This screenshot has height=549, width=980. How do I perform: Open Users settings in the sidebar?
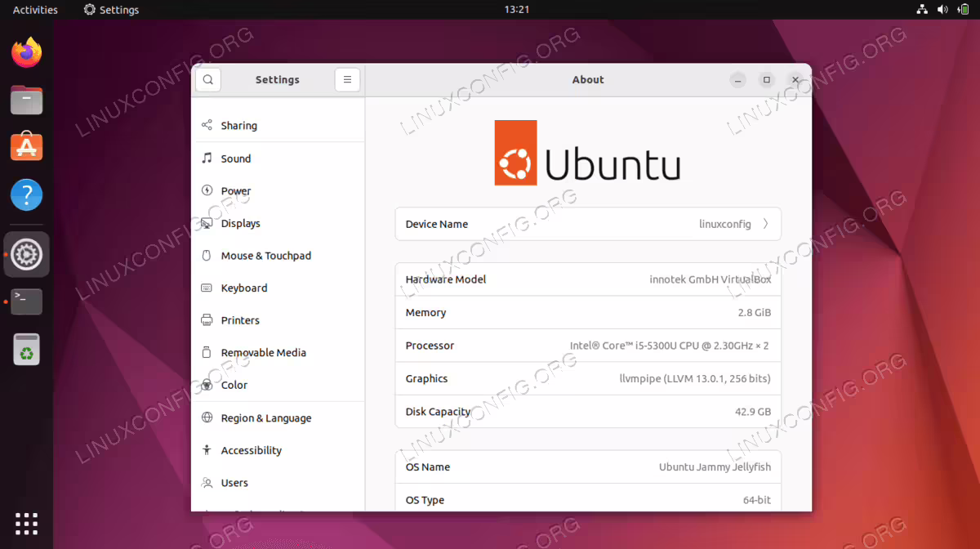click(278, 483)
